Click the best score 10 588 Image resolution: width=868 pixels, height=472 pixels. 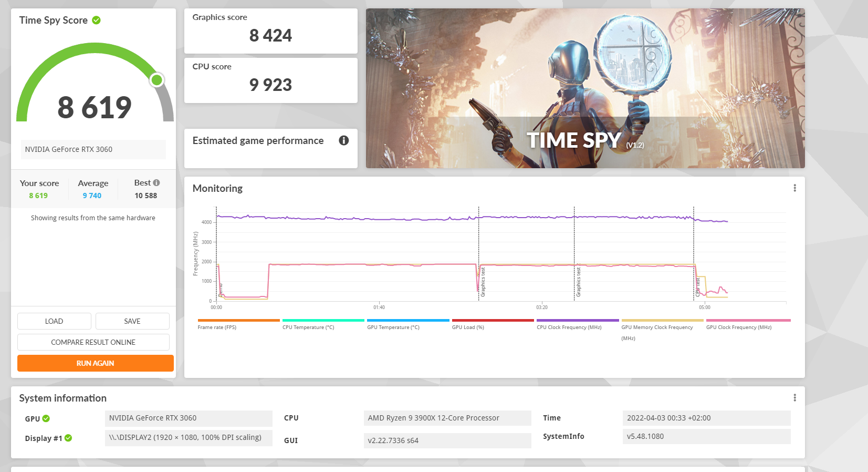click(146, 196)
